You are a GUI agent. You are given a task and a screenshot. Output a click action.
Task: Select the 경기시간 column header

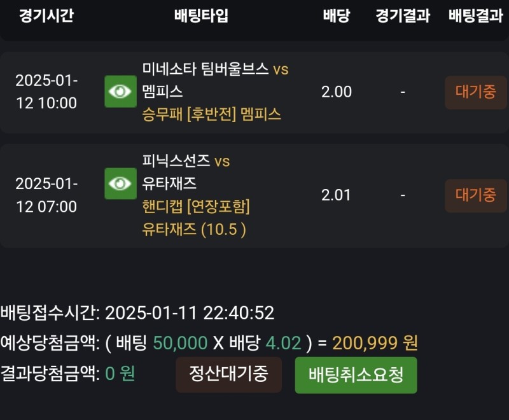pyautogui.click(x=46, y=16)
